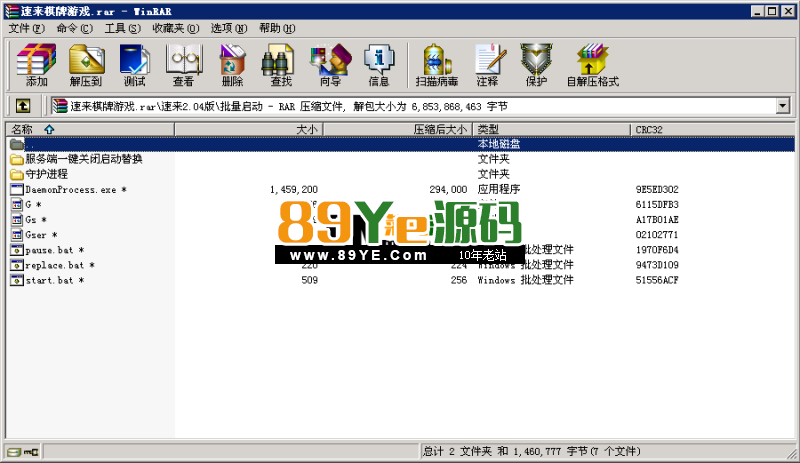Start Virus Scan (扫描病毒) tool

coord(436,65)
